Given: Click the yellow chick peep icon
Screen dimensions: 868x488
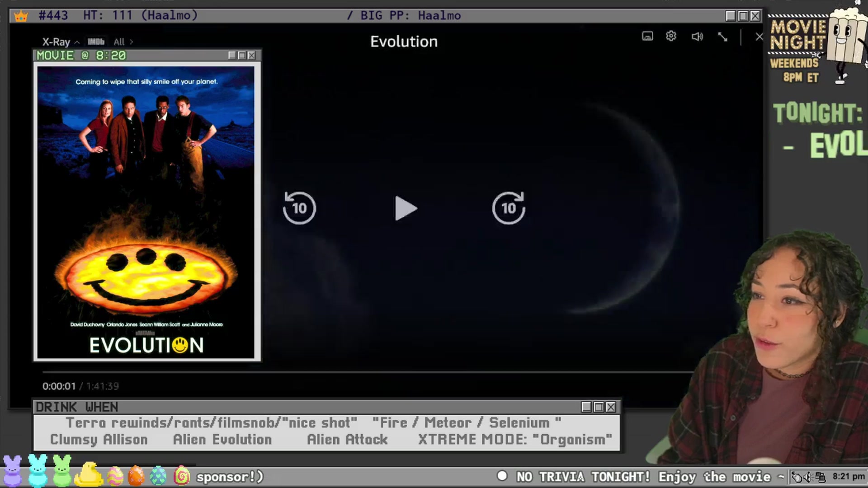Looking at the screenshot, I should [x=88, y=474].
